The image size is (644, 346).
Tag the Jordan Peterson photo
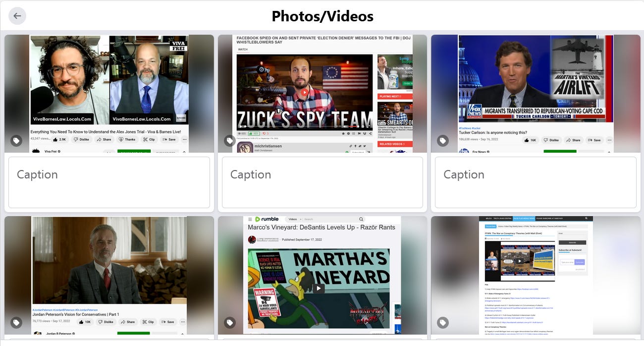(x=16, y=323)
